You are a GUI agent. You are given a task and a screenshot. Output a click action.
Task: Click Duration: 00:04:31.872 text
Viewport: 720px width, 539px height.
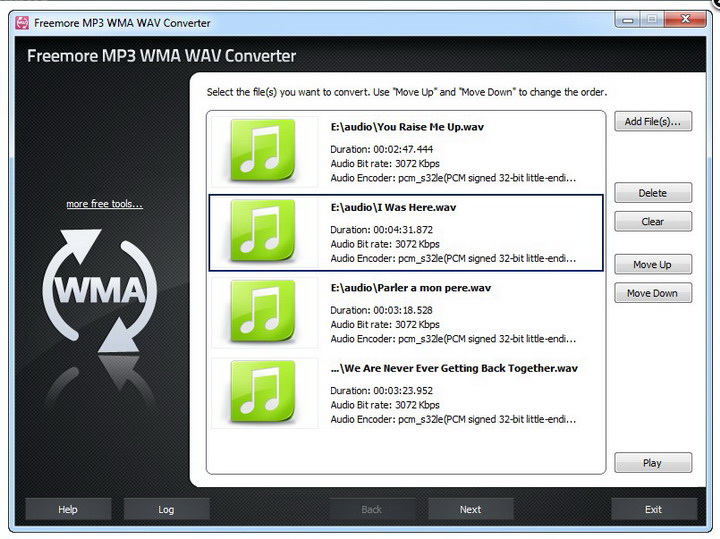[x=382, y=230]
